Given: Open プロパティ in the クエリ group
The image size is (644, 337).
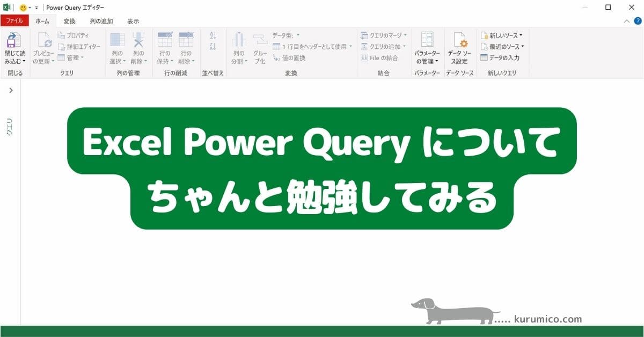Looking at the screenshot, I should pos(74,35).
